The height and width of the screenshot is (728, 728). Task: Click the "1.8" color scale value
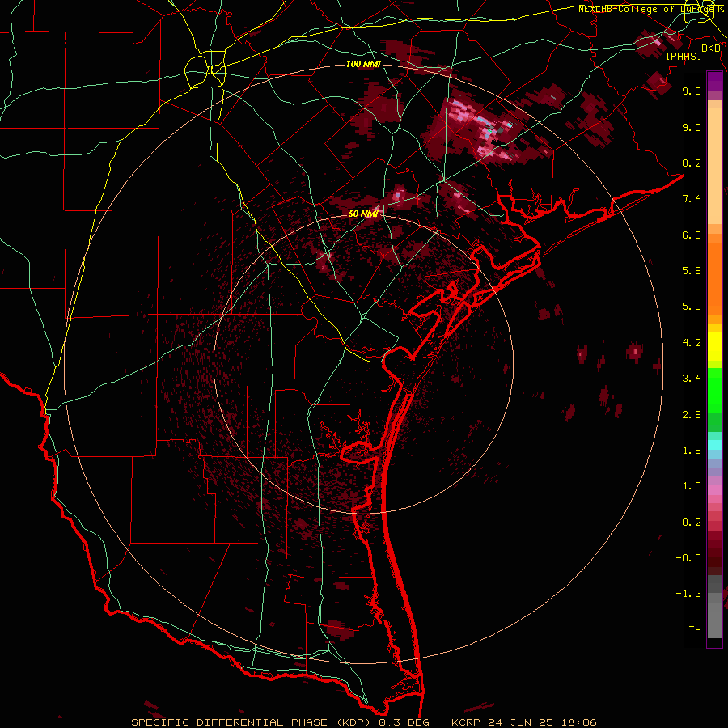[x=692, y=451]
